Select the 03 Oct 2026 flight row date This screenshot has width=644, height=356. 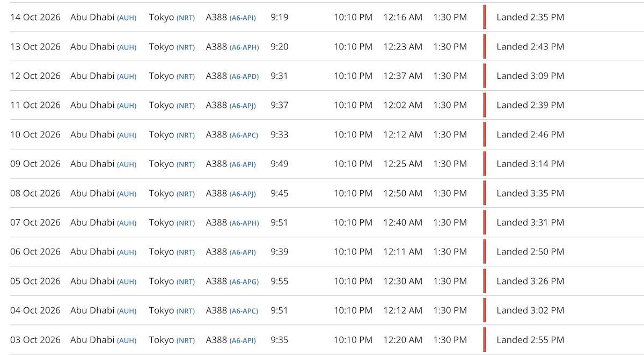coord(35,339)
